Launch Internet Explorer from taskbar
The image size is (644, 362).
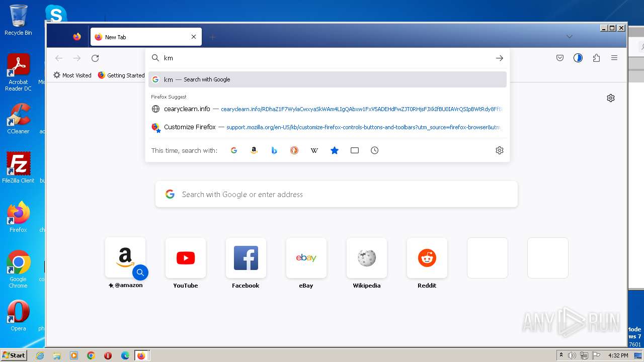(x=40, y=355)
